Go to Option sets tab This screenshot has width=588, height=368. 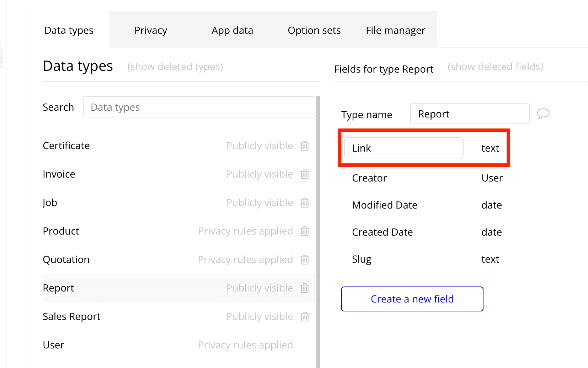point(314,31)
